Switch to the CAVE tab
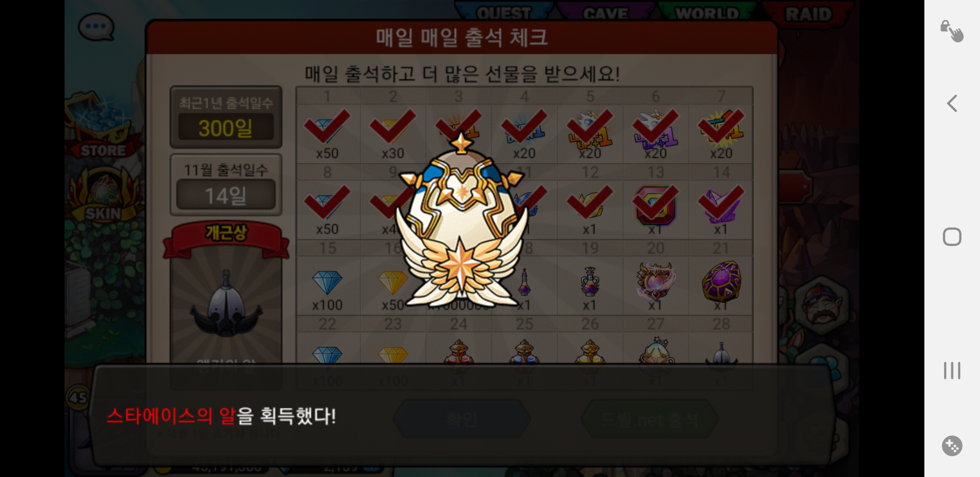 (606, 13)
